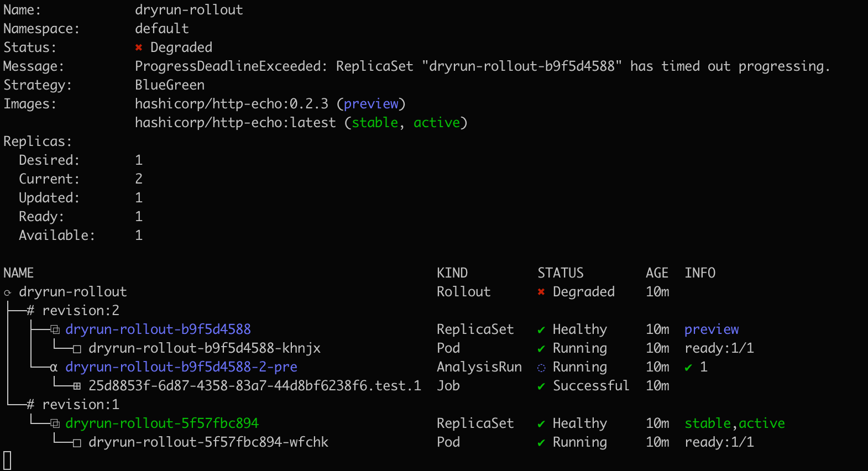Click the green check for Healthy b9f5d4588 ReplicaSet

tap(541, 330)
